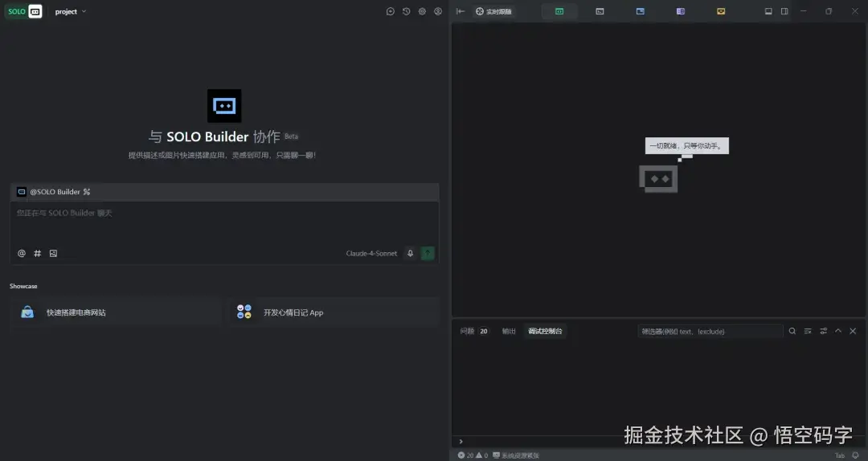
Task: Open notifications bell in the status bar
Action: 855,455
